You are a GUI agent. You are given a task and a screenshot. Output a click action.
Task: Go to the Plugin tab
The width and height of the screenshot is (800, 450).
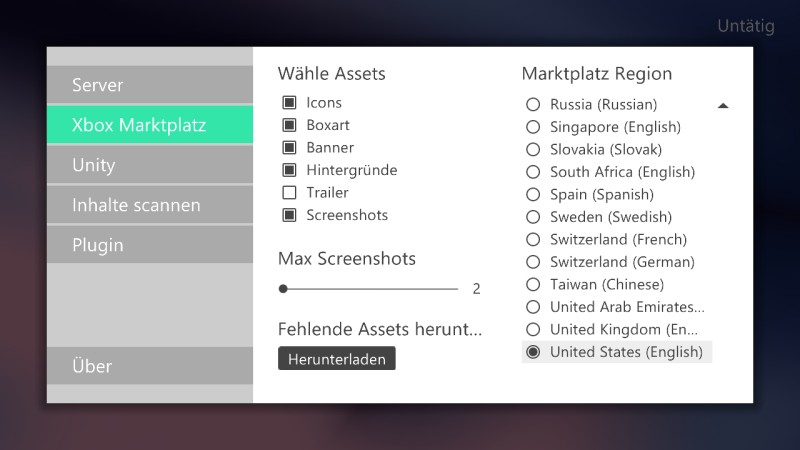click(149, 245)
